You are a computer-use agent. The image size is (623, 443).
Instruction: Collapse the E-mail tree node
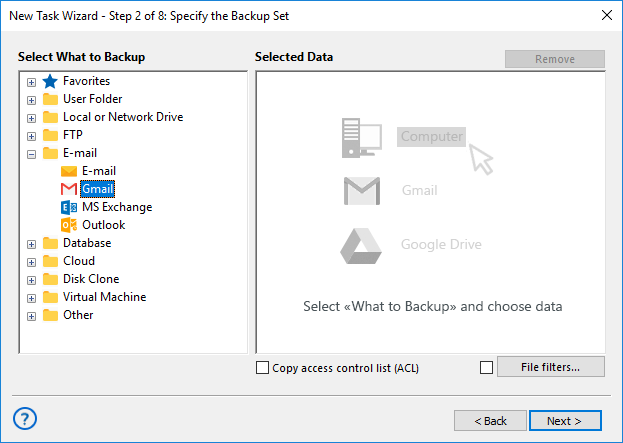31,154
